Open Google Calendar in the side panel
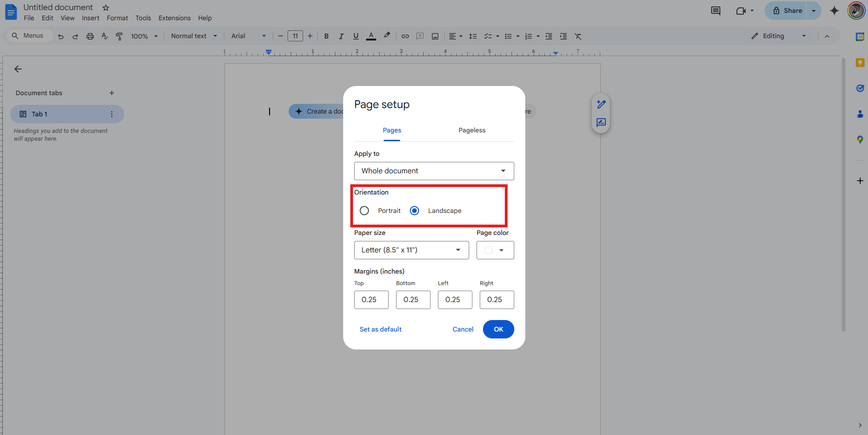Viewport: 868px width, 435px height. point(860,37)
